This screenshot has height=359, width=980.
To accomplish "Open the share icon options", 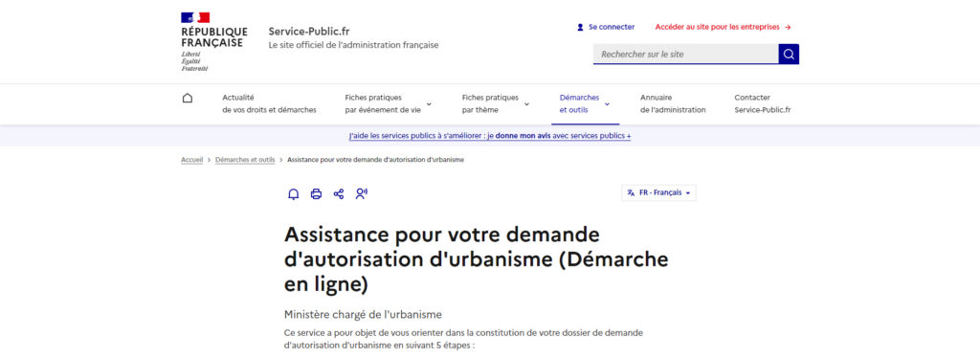I will (x=339, y=194).
